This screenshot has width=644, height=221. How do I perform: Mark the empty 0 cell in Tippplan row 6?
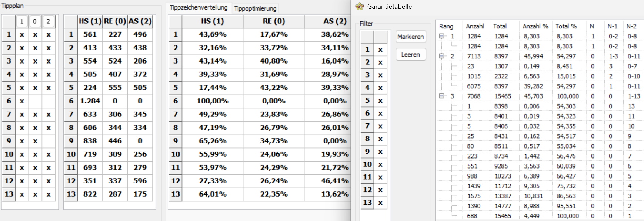pyautogui.click(x=35, y=101)
